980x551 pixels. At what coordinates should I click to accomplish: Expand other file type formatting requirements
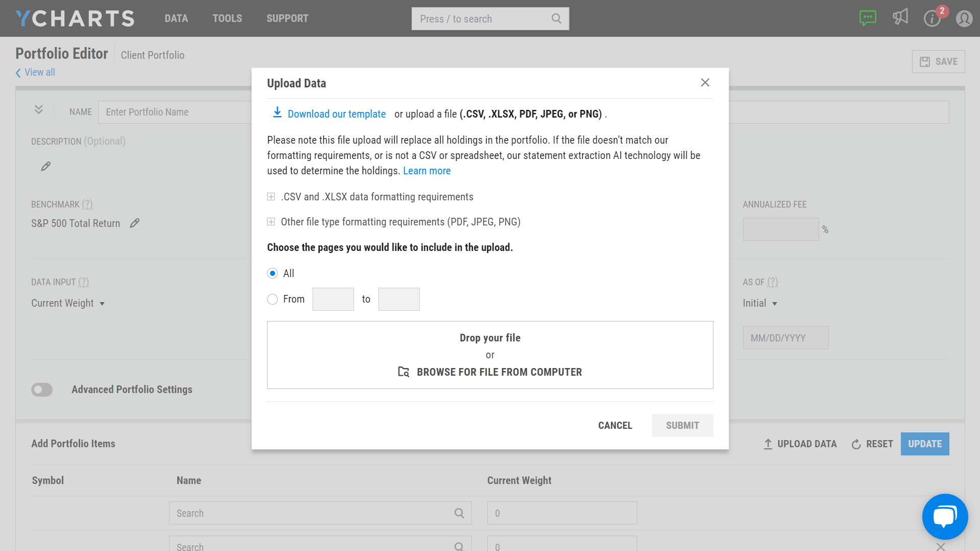tap(271, 222)
